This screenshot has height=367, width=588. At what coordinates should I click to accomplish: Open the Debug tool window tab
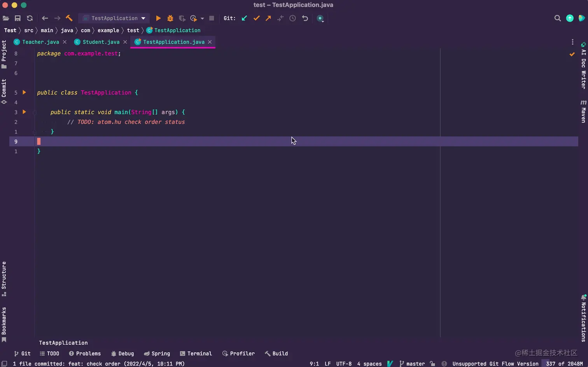point(122,353)
